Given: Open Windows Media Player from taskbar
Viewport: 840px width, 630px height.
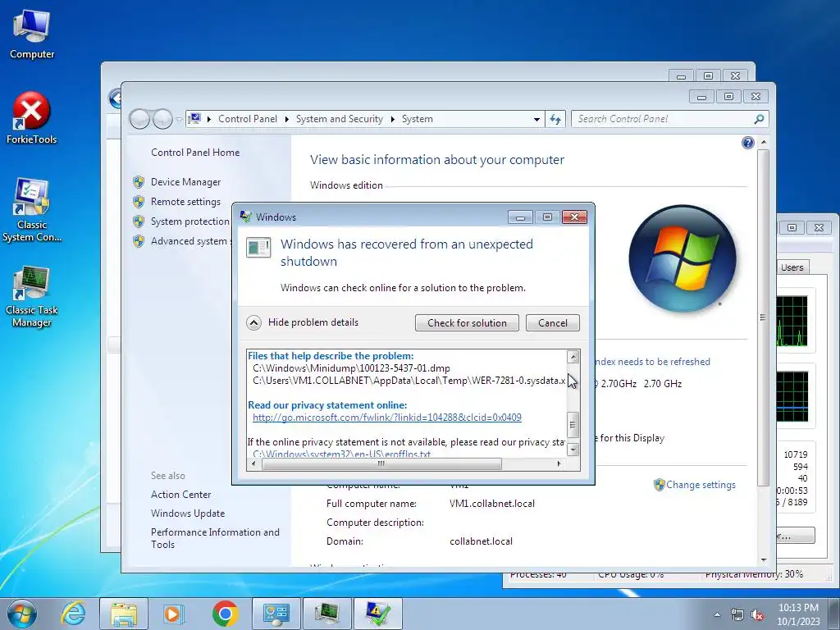Looking at the screenshot, I should [x=174, y=614].
